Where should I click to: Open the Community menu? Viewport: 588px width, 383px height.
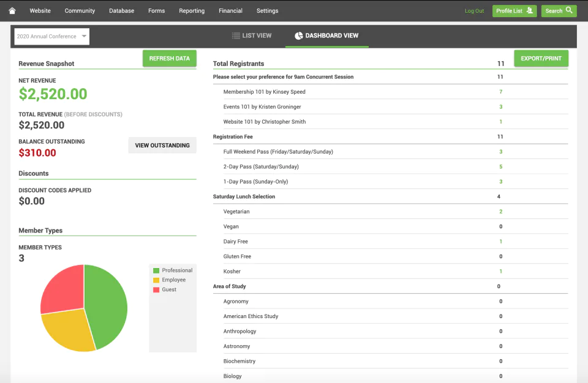tap(80, 11)
